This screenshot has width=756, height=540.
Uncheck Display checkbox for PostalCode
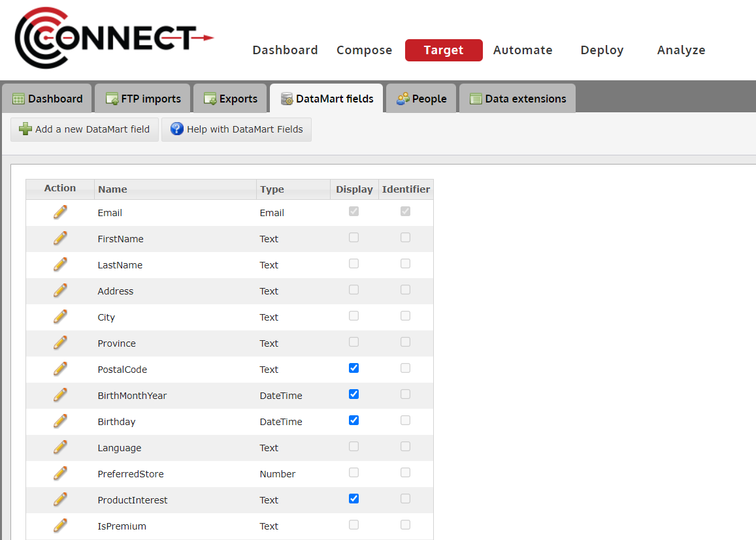[x=353, y=368]
